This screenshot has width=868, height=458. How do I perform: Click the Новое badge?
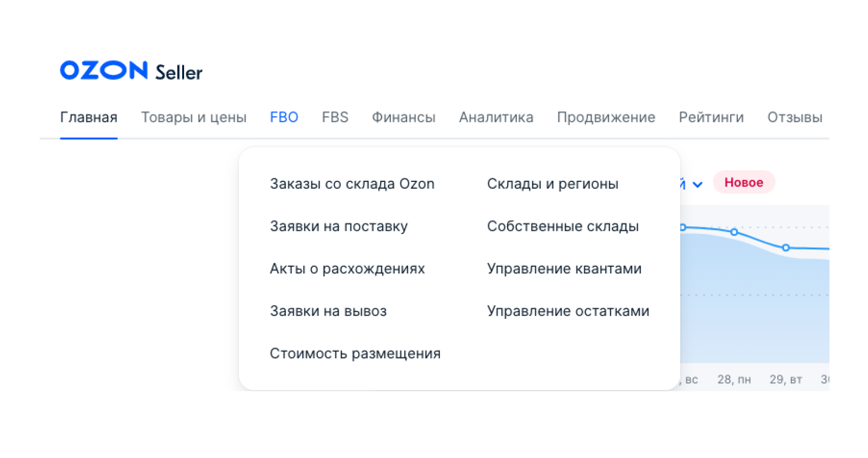click(x=744, y=182)
